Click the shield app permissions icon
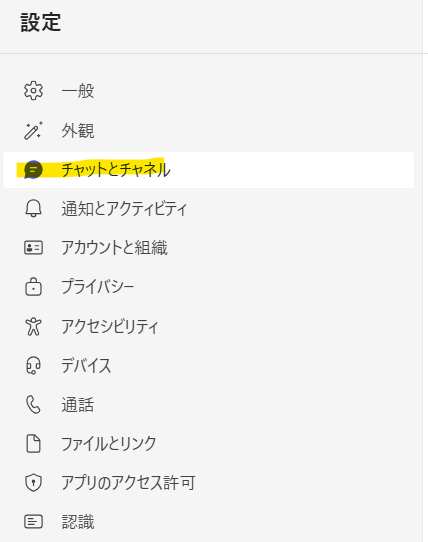Image resolution: width=428 pixels, height=542 pixels. tap(34, 483)
